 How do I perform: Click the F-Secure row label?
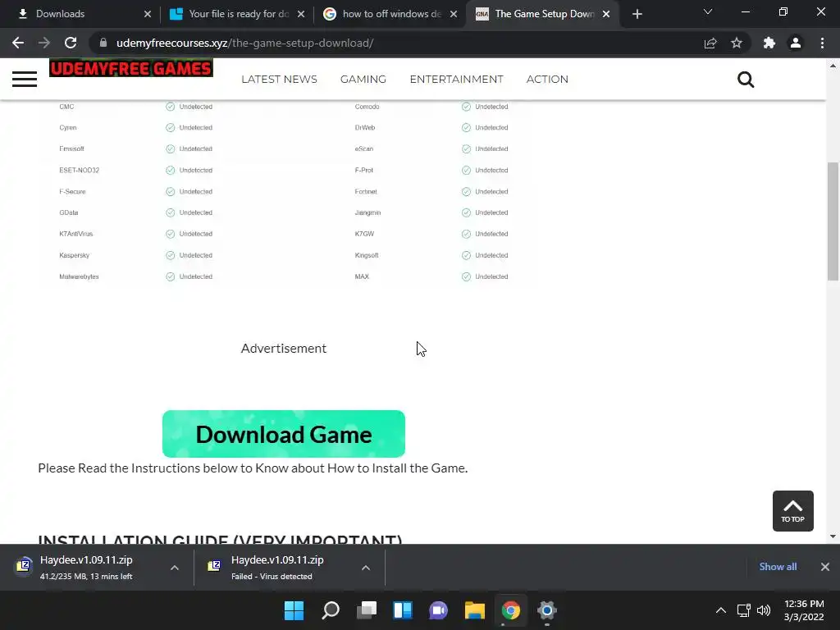tap(72, 191)
